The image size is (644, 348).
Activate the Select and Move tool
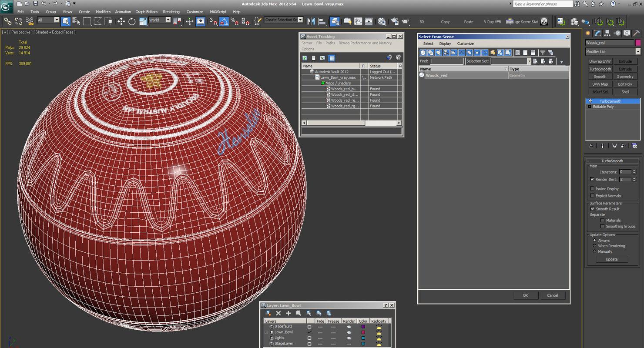point(121,21)
